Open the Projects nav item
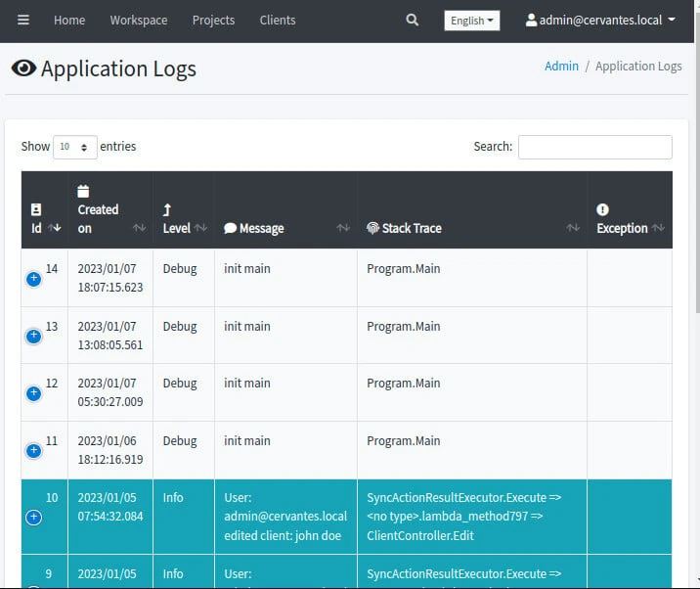 pyautogui.click(x=213, y=21)
